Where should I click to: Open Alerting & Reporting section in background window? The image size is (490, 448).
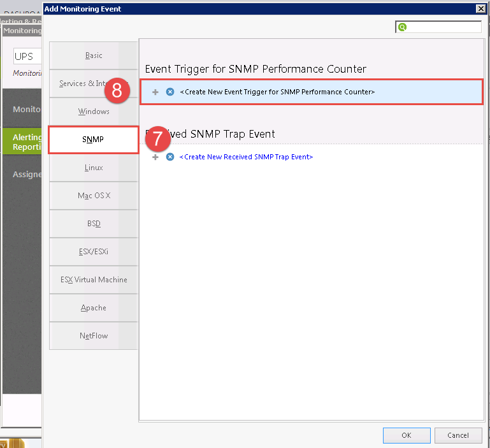22,142
